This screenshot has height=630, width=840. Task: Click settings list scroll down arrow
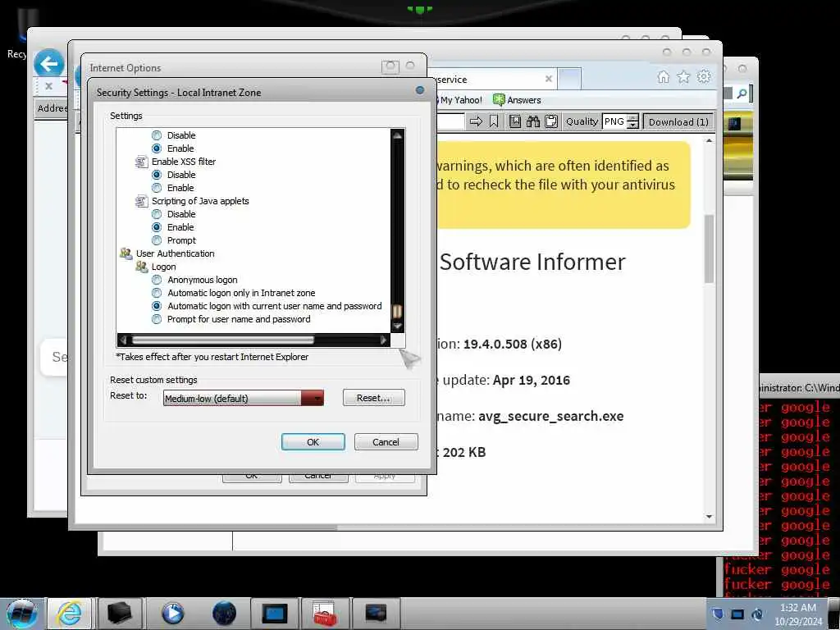click(x=398, y=326)
